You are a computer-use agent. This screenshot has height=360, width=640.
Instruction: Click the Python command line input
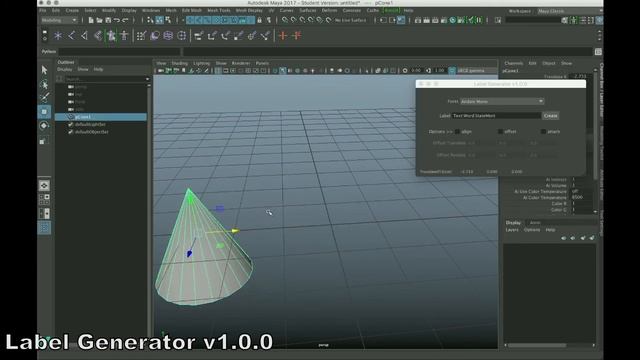click(119, 51)
